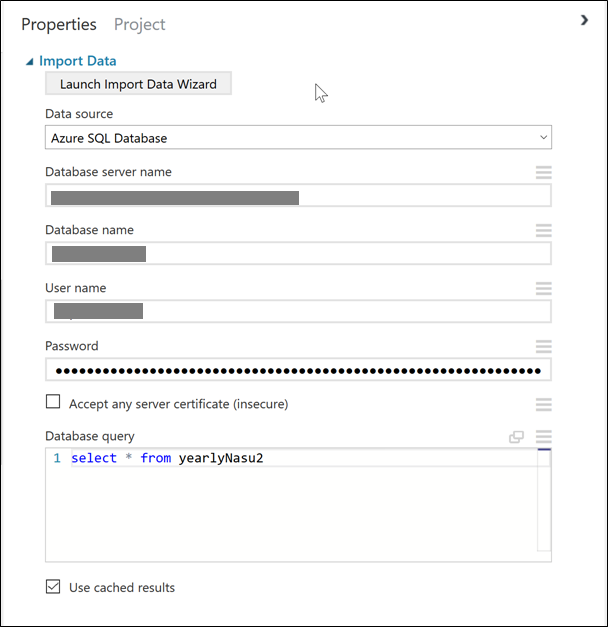The height and width of the screenshot is (627, 608).
Task: Collapse the properties pane with the arrow
Action: pos(584,20)
